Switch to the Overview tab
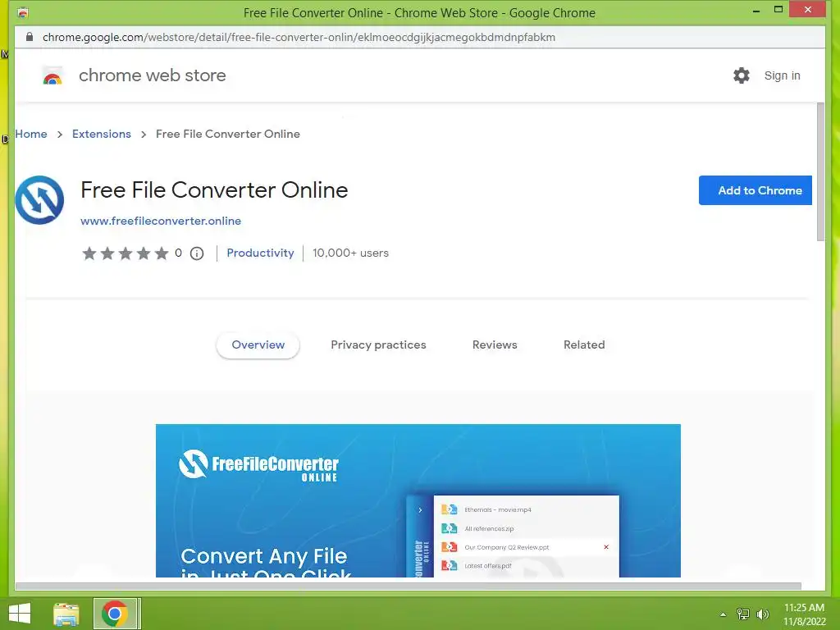This screenshot has width=840, height=630. (x=258, y=345)
